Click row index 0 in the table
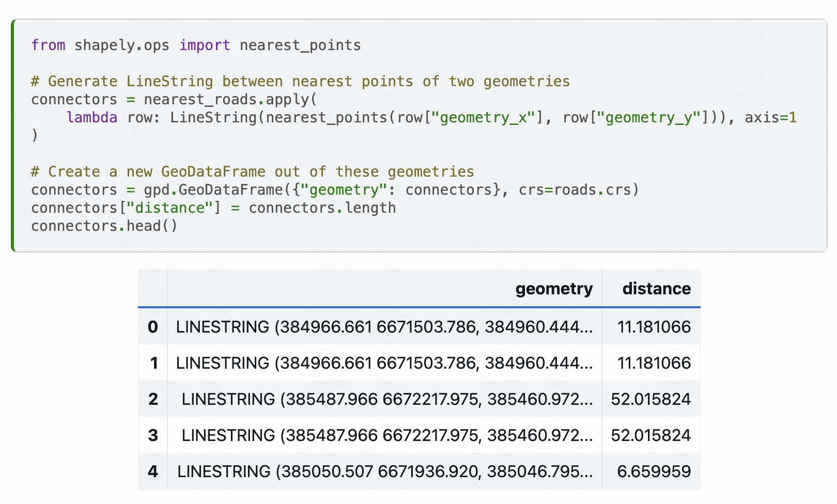837x504 pixels. point(153,326)
